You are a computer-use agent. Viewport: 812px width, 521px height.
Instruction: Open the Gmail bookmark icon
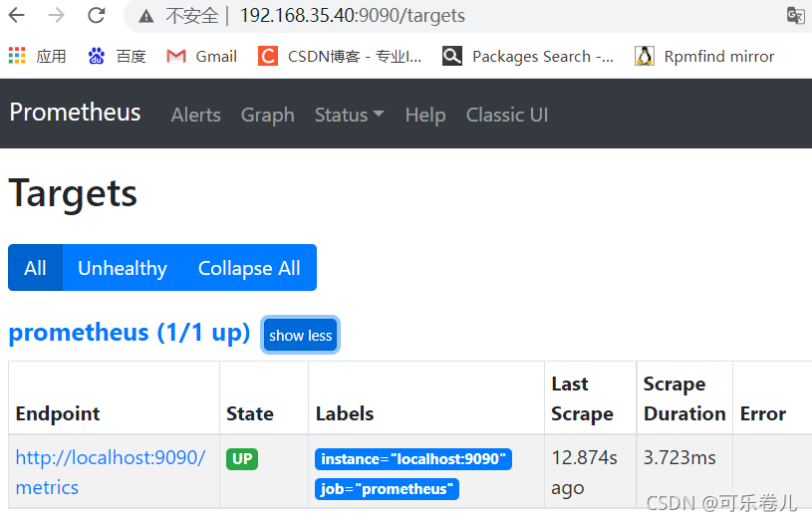pos(176,56)
